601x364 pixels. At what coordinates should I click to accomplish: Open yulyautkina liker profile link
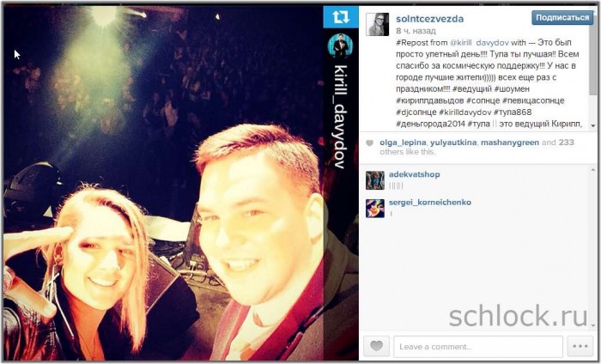click(453, 143)
